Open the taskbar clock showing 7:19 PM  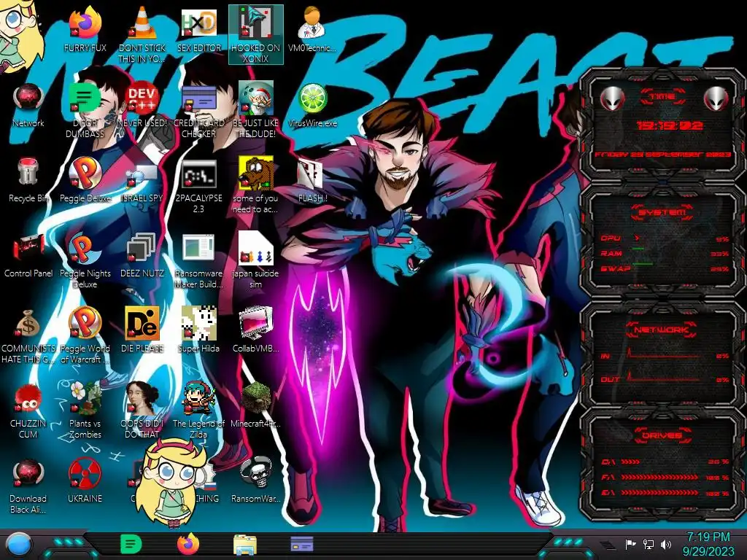tap(708, 544)
